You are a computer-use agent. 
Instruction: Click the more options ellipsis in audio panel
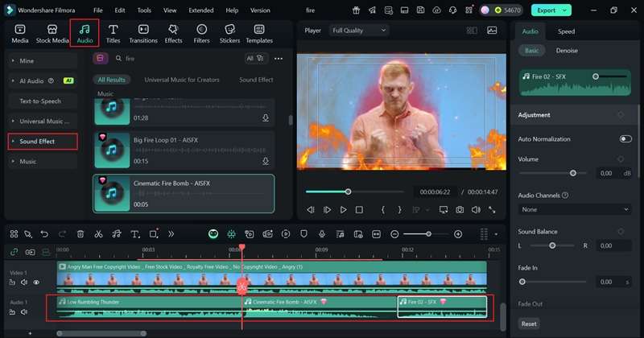(x=279, y=59)
